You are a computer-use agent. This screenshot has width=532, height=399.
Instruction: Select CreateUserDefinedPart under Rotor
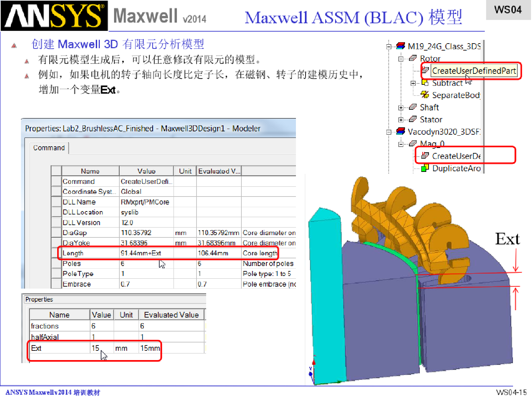tap(474, 71)
